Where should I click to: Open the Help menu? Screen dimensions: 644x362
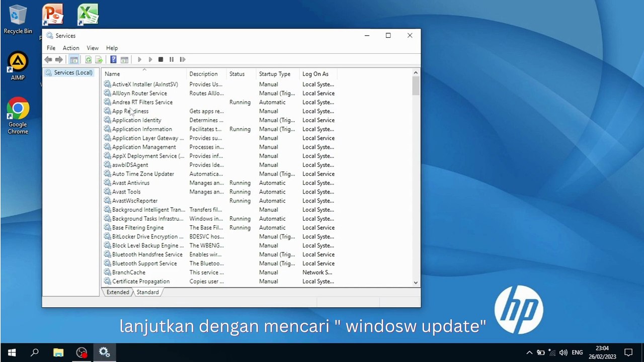point(112,48)
